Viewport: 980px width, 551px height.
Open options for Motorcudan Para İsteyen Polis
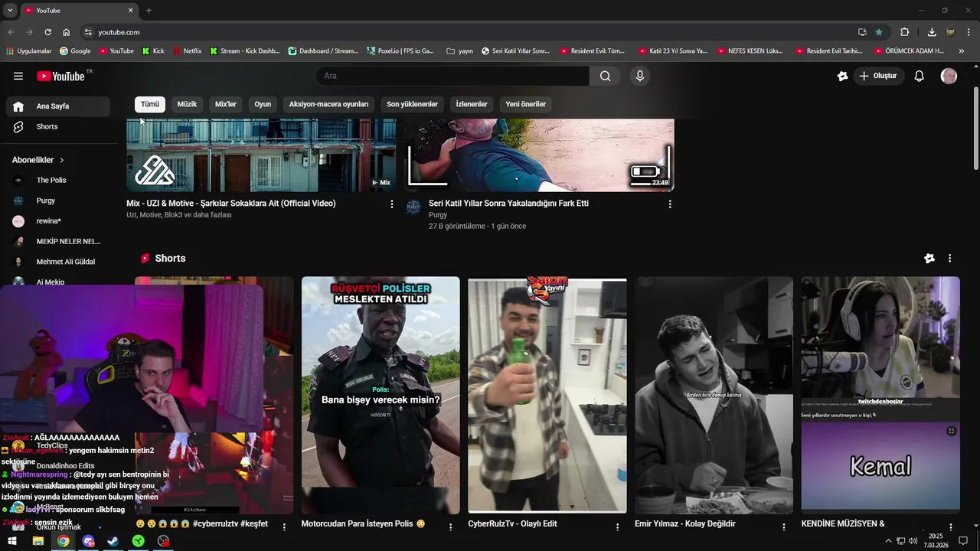pos(451,527)
